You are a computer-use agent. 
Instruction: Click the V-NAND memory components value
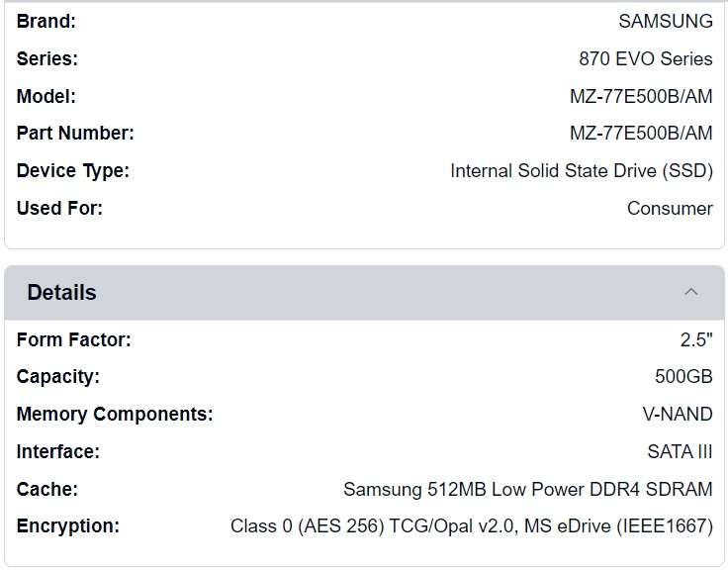click(678, 415)
